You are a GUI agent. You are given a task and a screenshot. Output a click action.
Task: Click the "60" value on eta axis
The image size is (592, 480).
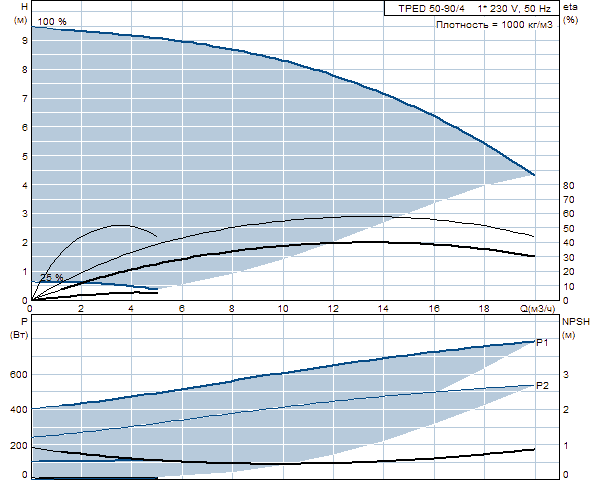(x=569, y=214)
